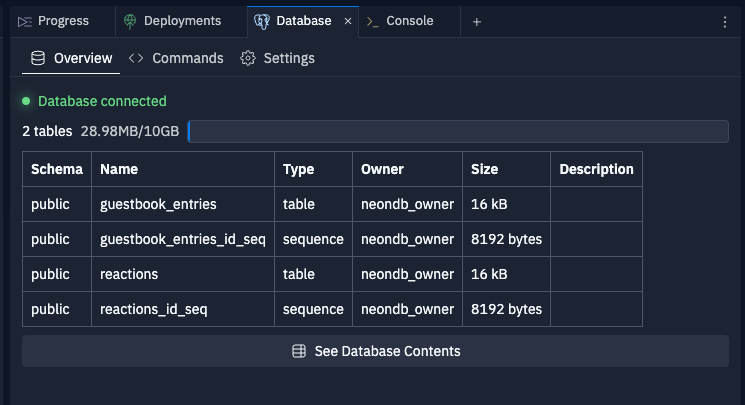Open the Console tab
Image resolution: width=745 pixels, height=405 pixels.
point(409,21)
